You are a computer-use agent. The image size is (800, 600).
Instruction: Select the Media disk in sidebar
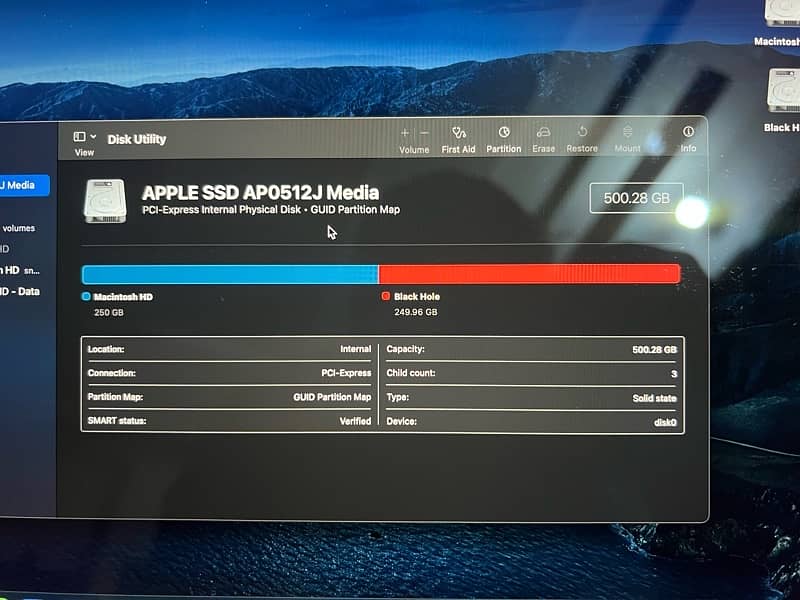[20, 185]
